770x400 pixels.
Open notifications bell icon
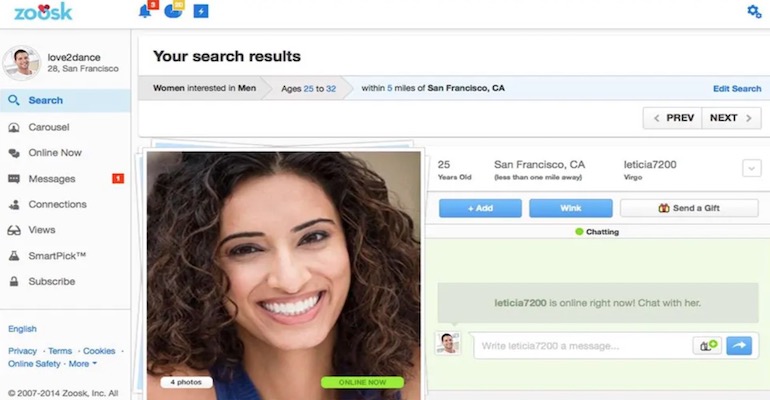146,12
